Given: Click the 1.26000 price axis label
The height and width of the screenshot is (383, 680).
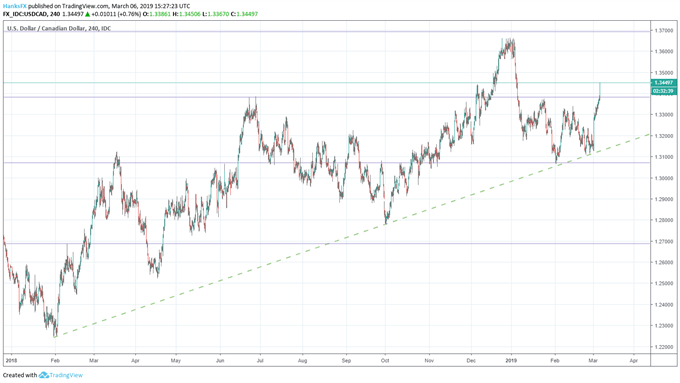Looking at the screenshot, I should point(664,262).
